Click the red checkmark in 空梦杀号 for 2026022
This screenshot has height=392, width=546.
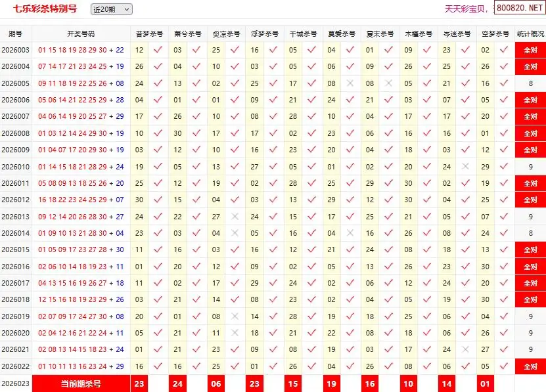tap(504, 366)
